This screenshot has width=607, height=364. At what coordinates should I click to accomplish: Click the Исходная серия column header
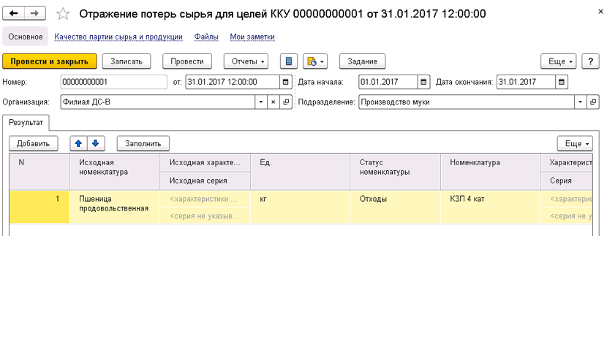pos(205,181)
